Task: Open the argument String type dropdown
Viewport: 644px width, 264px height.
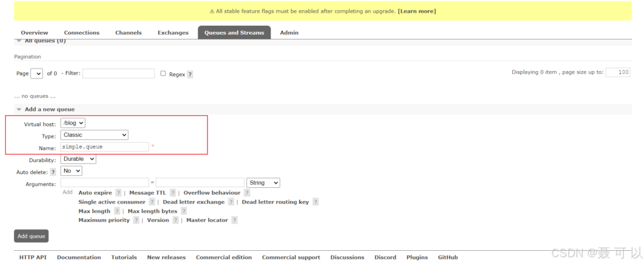Action: pos(263,183)
